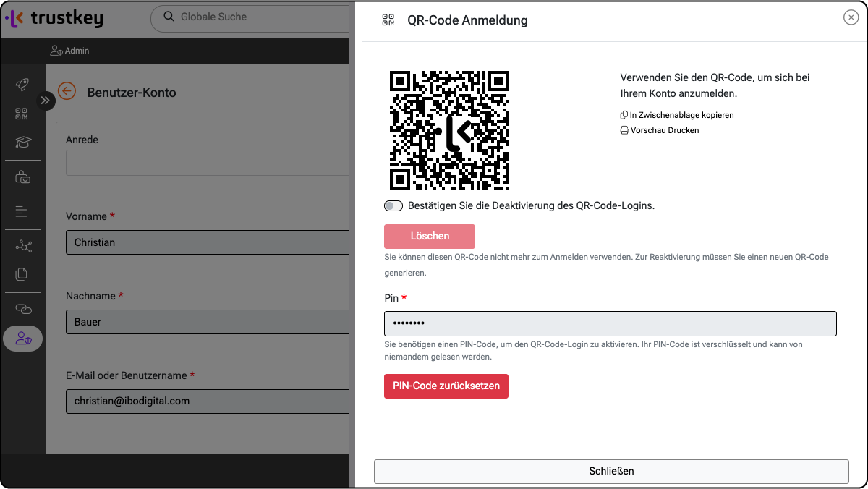This screenshot has height=489, width=868.
Task: Open the documents copy sidebar icon
Action: tap(22, 274)
